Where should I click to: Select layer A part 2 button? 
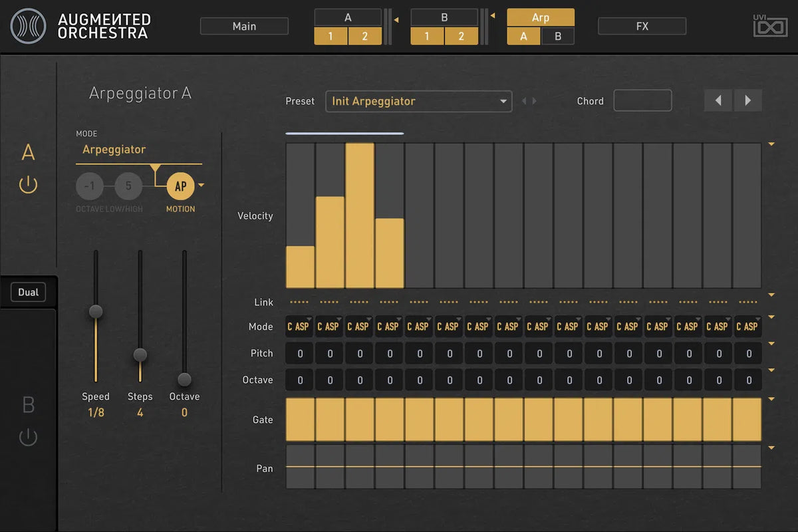click(364, 37)
